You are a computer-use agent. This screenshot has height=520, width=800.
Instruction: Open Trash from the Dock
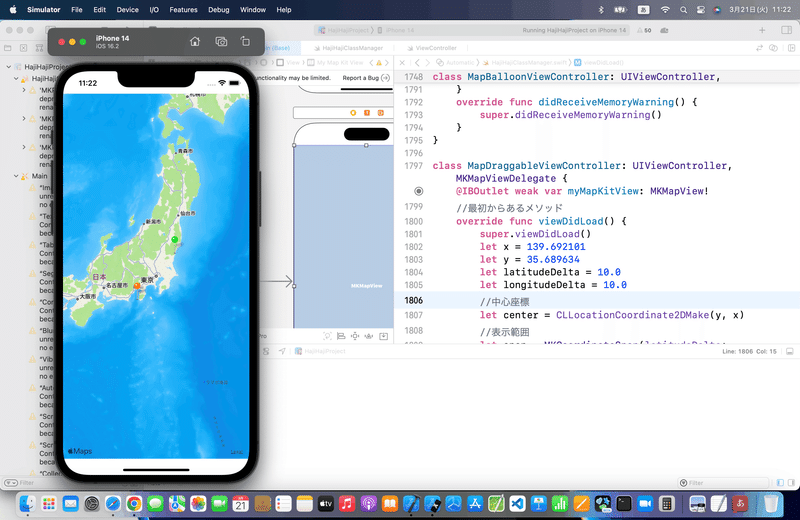click(770, 504)
